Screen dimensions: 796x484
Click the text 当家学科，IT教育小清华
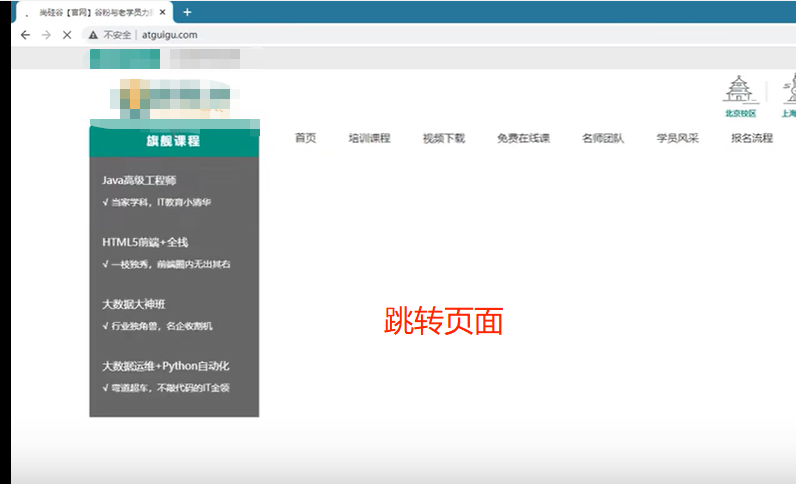pos(161,202)
